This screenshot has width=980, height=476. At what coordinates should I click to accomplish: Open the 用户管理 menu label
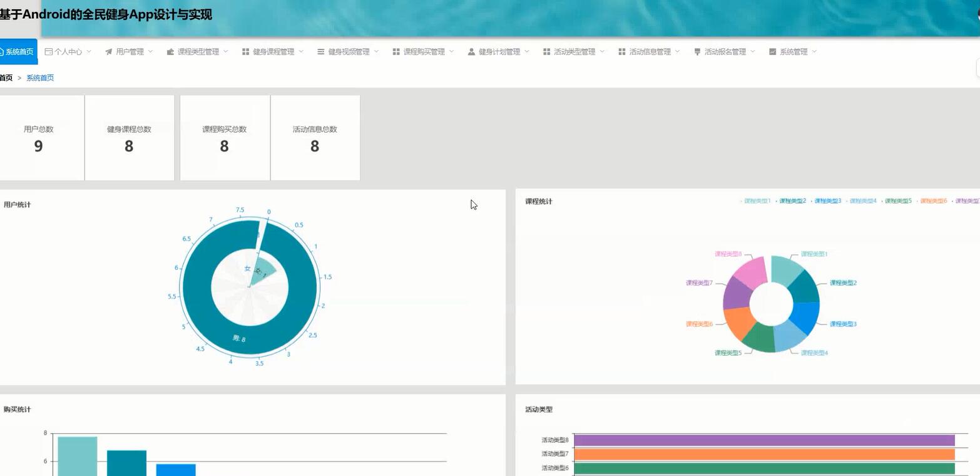(130, 52)
